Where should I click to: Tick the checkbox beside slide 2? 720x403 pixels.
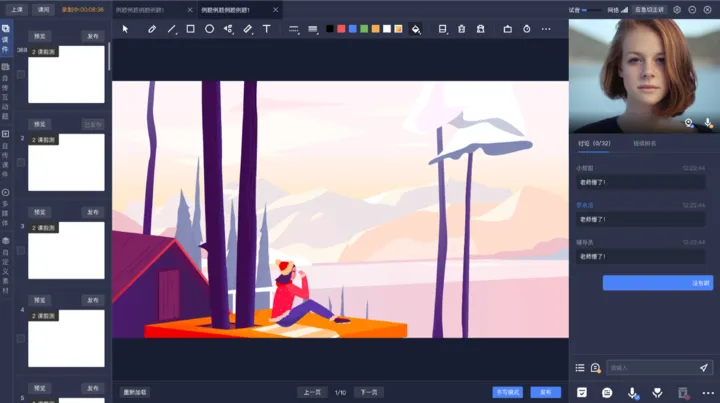[21, 162]
